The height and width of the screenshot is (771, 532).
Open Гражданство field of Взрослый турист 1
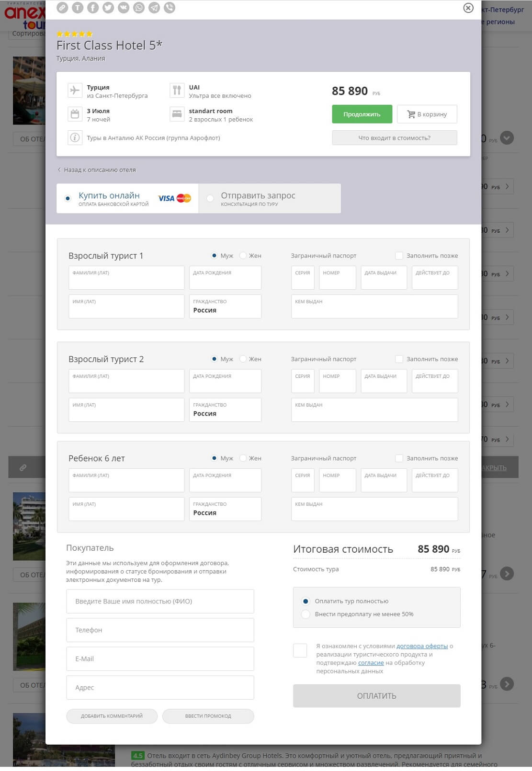click(225, 306)
